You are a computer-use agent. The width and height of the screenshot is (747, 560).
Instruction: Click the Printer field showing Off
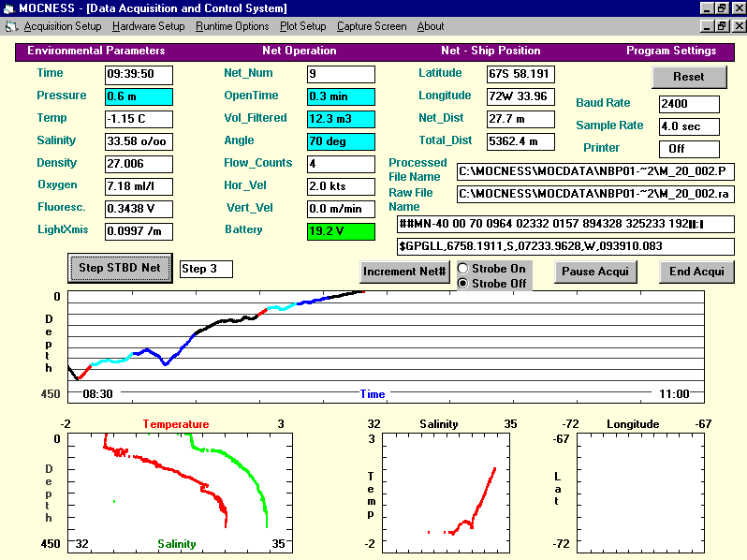(689, 149)
